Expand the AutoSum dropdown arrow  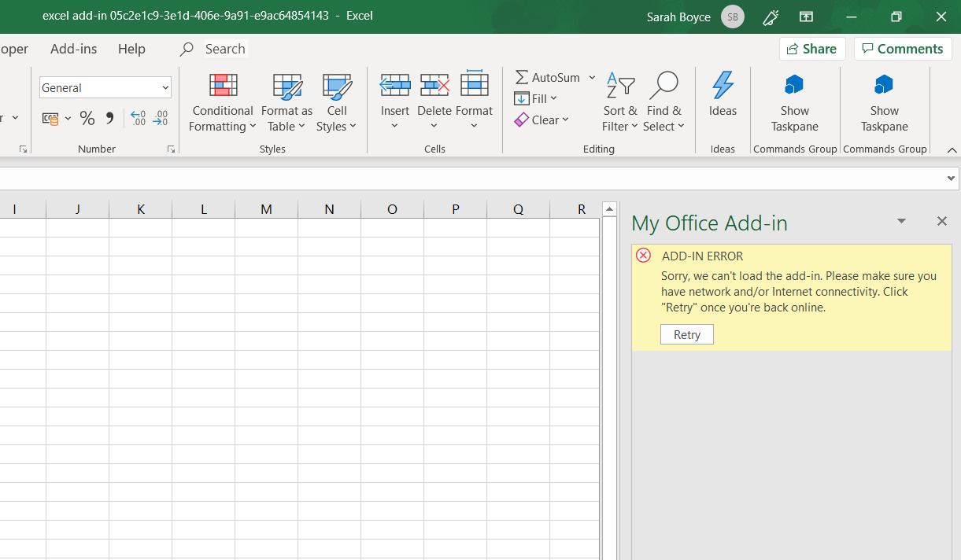coord(592,77)
